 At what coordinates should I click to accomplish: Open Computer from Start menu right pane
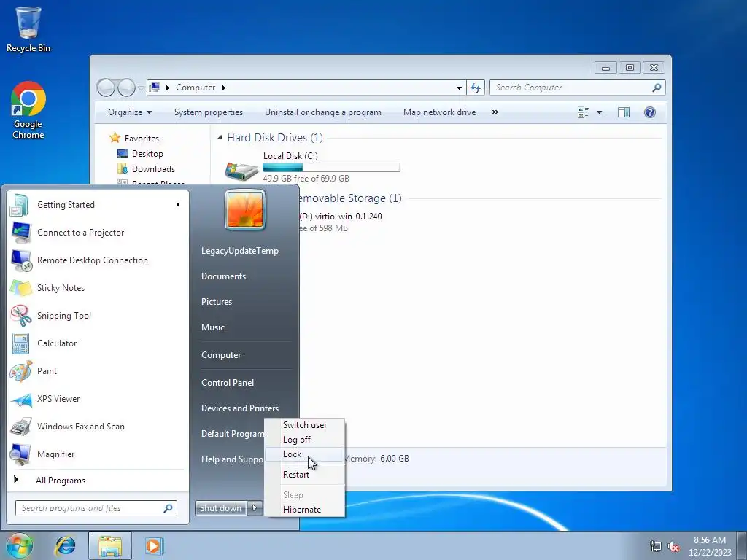coord(220,355)
